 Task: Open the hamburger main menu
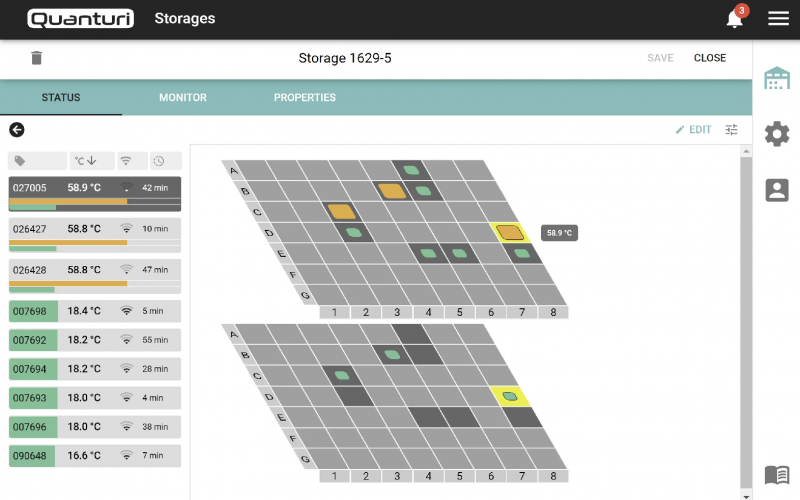tap(778, 19)
